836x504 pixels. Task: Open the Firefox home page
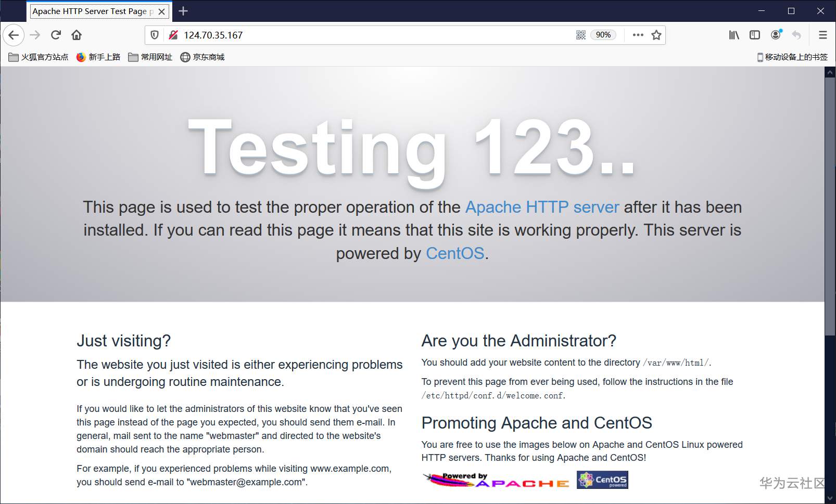point(77,35)
